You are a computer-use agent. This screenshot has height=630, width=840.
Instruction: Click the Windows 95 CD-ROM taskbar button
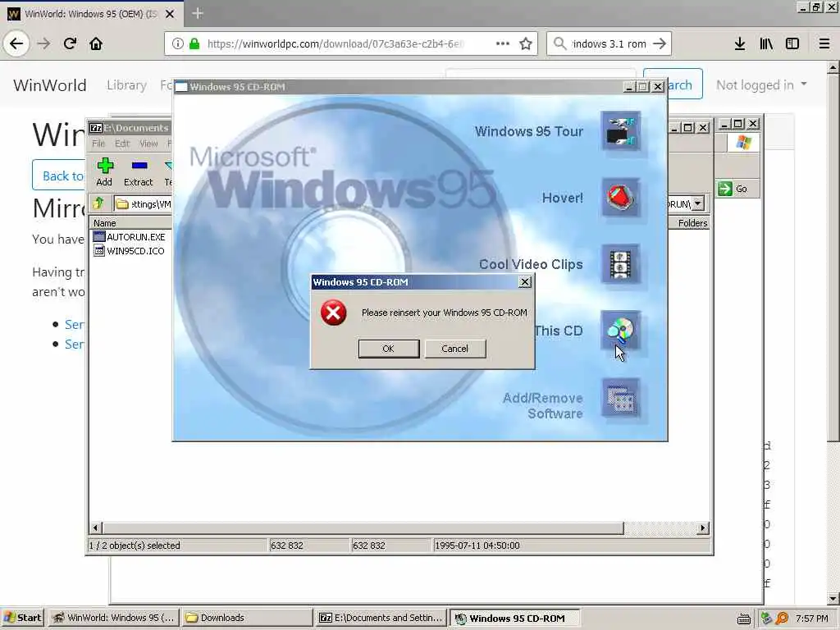(x=514, y=618)
